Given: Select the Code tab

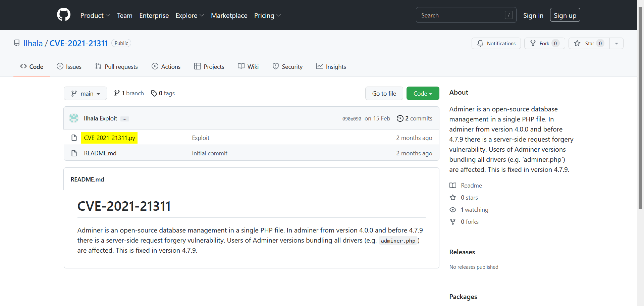Looking at the screenshot, I should (32, 66).
